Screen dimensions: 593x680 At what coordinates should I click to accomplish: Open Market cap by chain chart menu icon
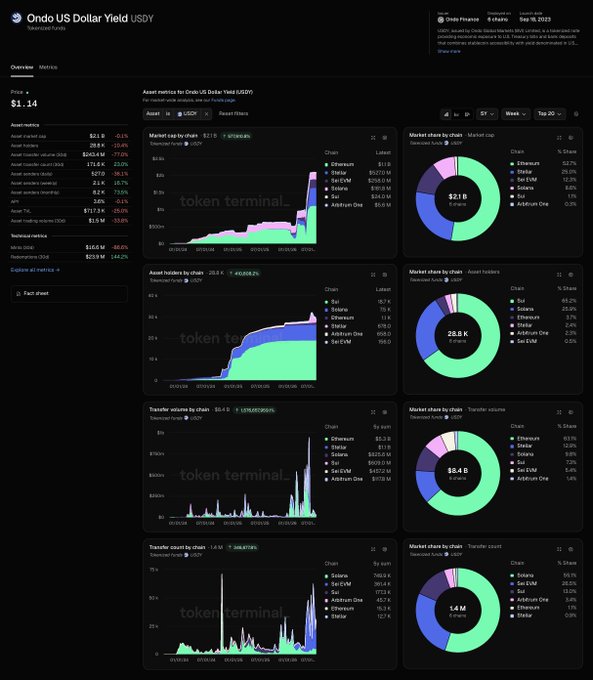click(x=385, y=137)
